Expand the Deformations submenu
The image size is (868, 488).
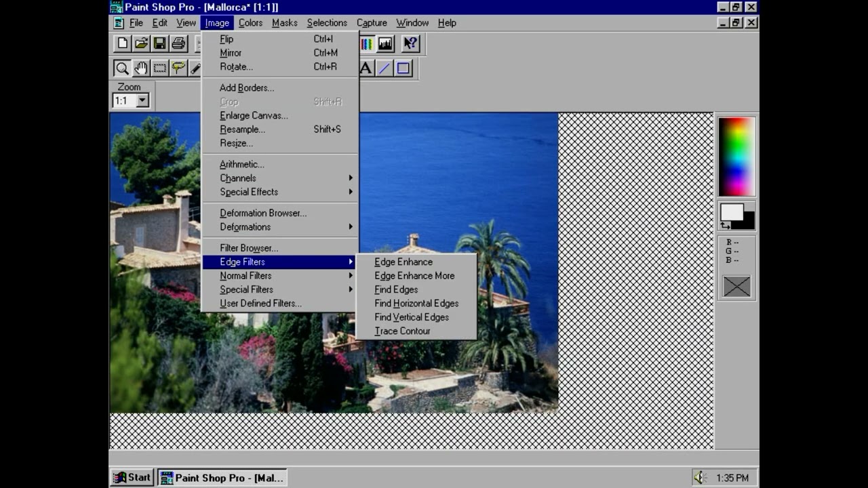point(280,227)
